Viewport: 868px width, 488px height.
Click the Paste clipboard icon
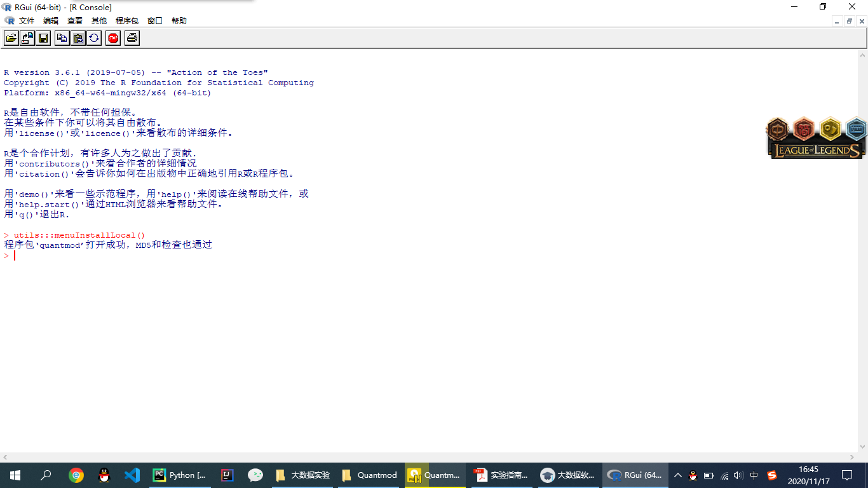click(x=78, y=38)
